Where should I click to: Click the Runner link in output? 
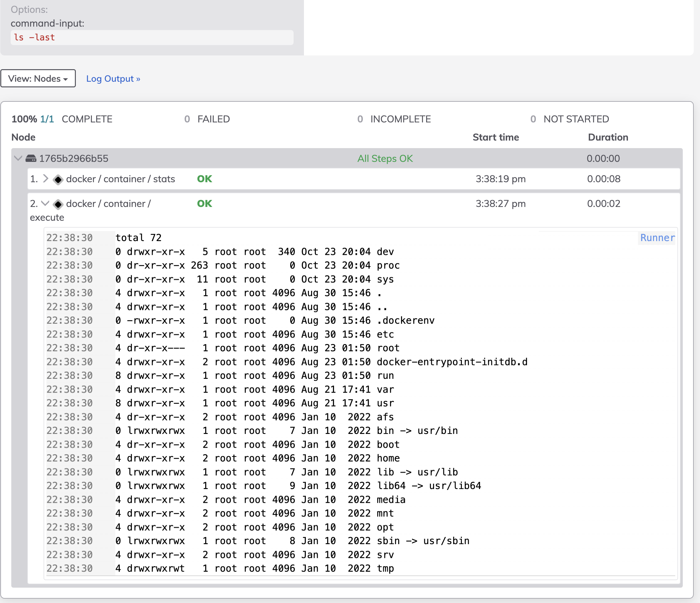tap(657, 238)
